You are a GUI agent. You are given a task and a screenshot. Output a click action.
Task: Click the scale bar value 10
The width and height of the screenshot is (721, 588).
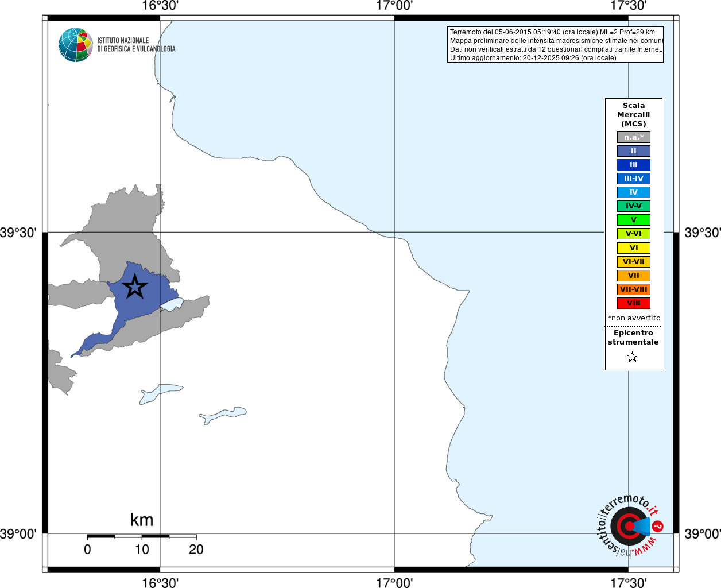click(142, 550)
